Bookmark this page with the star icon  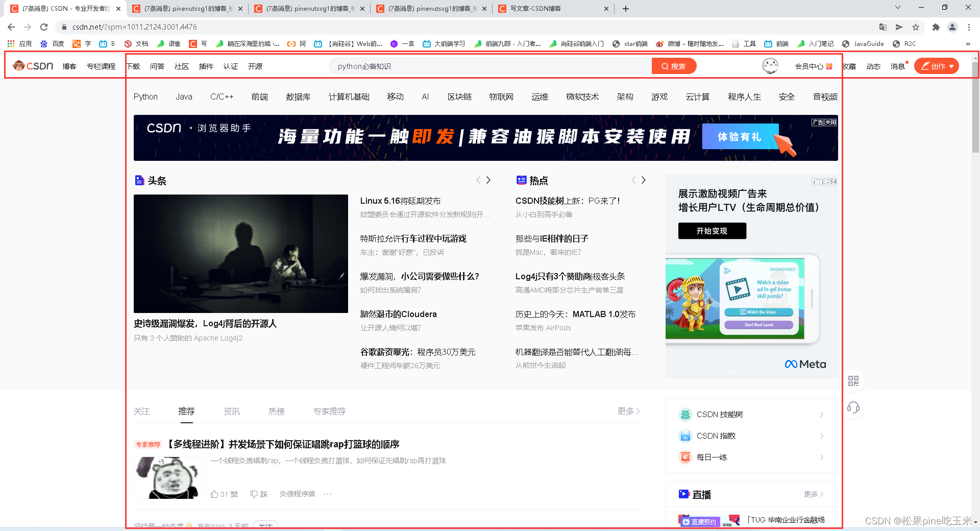(x=916, y=27)
